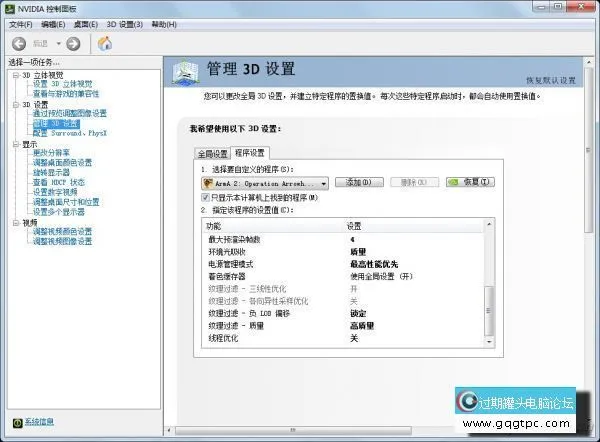Select 配置 Surround、PhysX in tree

tap(70, 133)
